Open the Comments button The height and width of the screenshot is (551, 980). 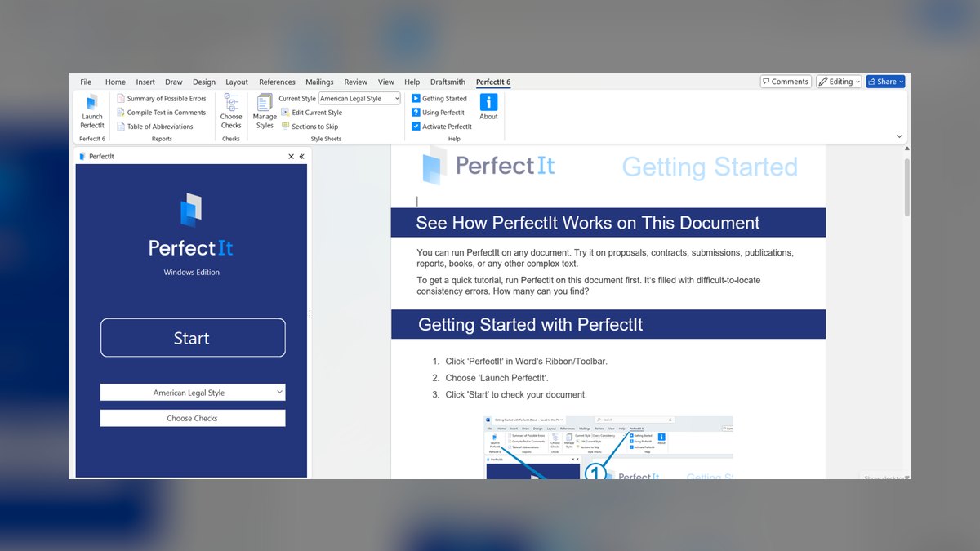[786, 82]
